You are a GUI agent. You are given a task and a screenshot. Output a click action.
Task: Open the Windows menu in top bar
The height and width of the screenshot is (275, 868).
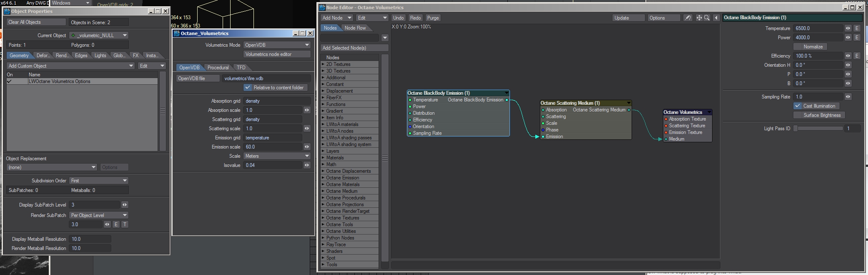[70, 3]
